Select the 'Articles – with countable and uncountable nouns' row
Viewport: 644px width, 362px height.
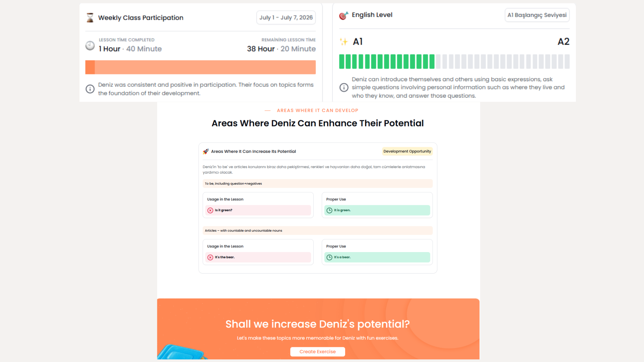coord(318,231)
